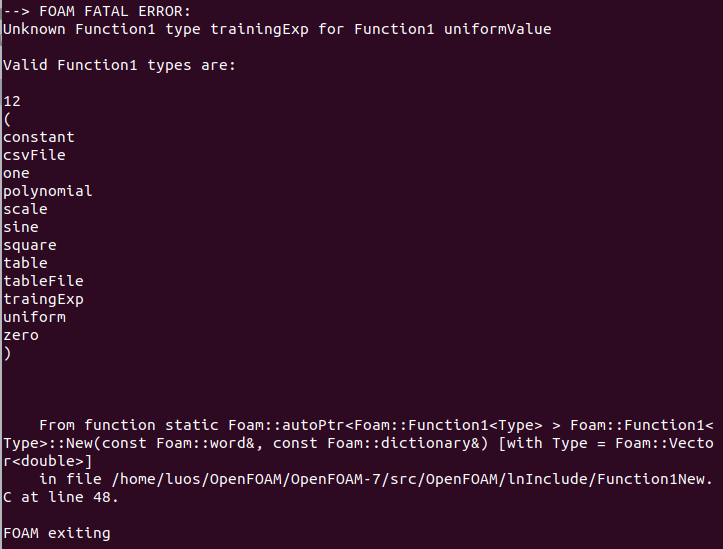Click the 'uniform' type entry
This screenshot has width=723, height=549.
[35, 317]
